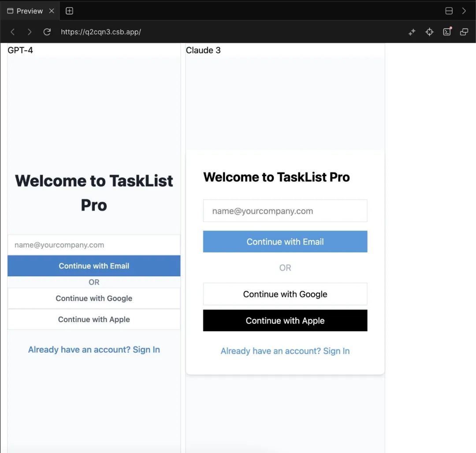Image resolution: width=476 pixels, height=453 pixels.
Task: Click the crosshair inspect element icon
Action: click(x=429, y=32)
